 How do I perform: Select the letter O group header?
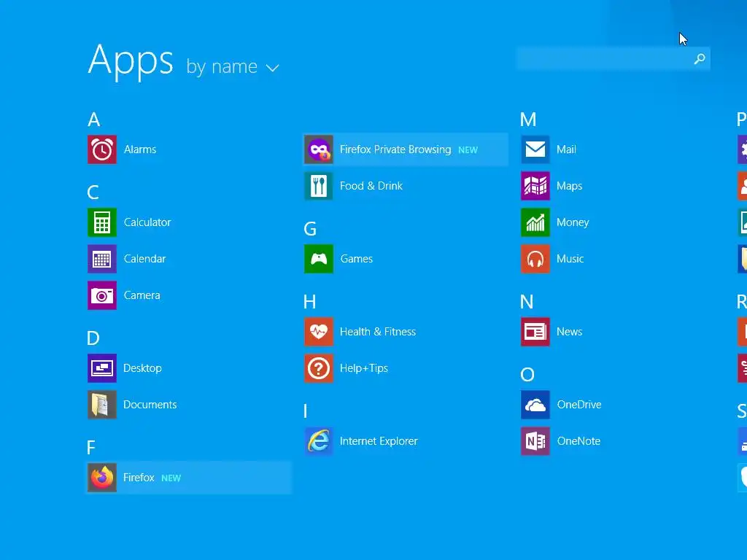coord(527,375)
